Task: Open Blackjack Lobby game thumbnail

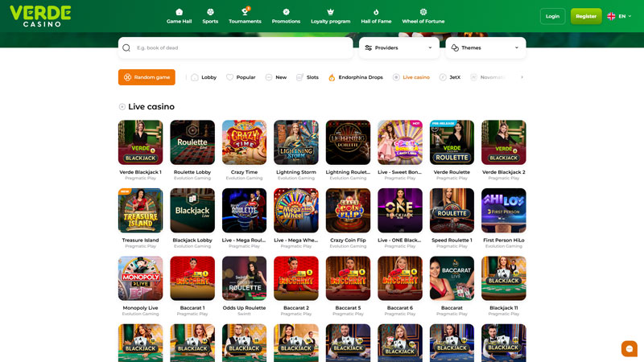Action: pyautogui.click(x=192, y=211)
